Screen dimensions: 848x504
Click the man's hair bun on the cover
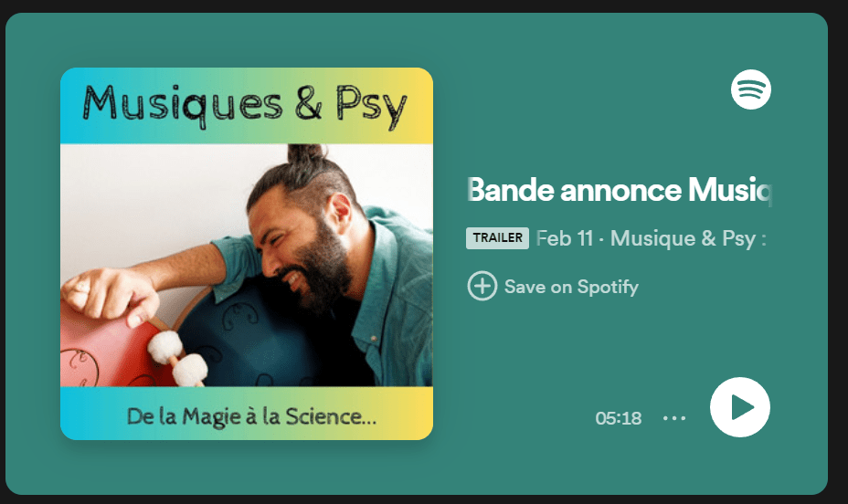306,155
